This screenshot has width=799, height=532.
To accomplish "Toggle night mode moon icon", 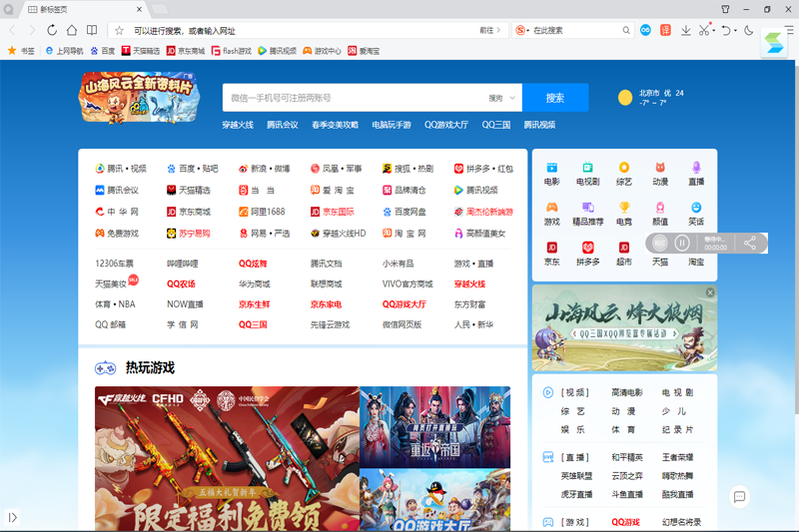I will click(x=748, y=31).
